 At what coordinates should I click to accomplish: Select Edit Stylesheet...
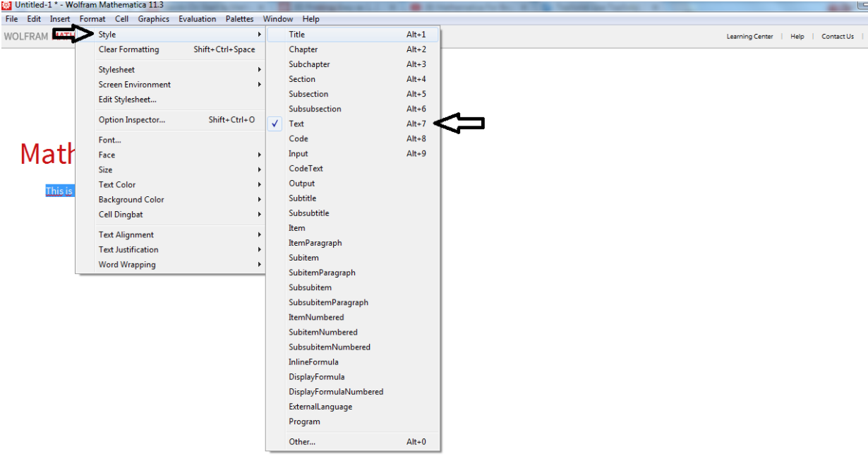tap(171, 100)
